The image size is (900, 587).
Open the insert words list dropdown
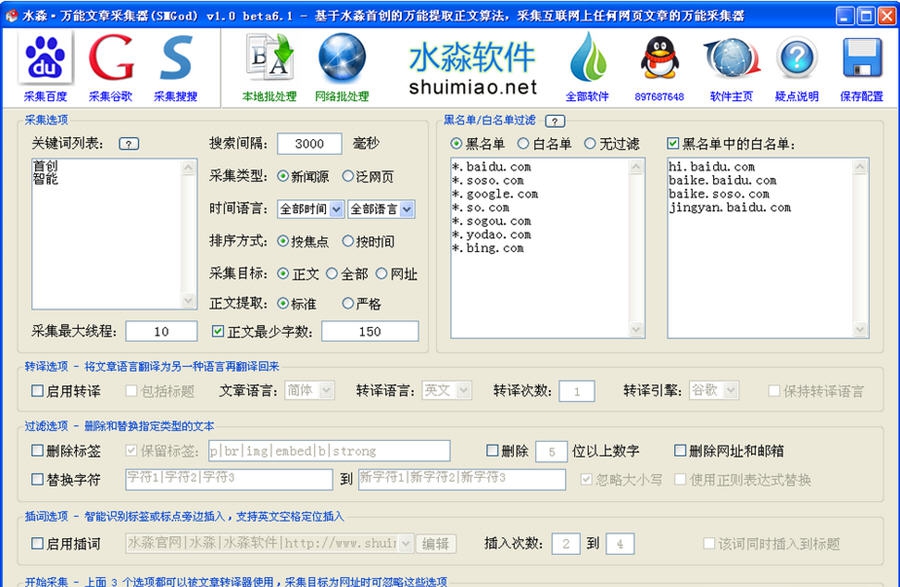click(406, 543)
